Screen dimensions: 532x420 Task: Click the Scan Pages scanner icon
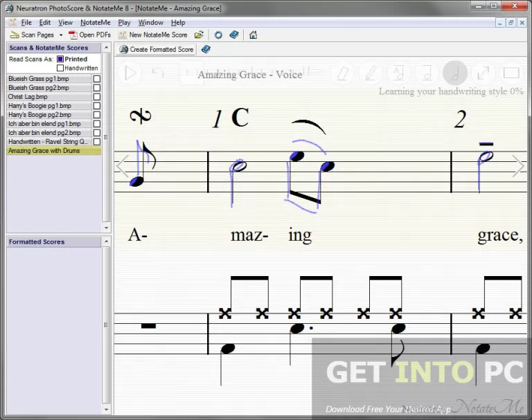15,35
